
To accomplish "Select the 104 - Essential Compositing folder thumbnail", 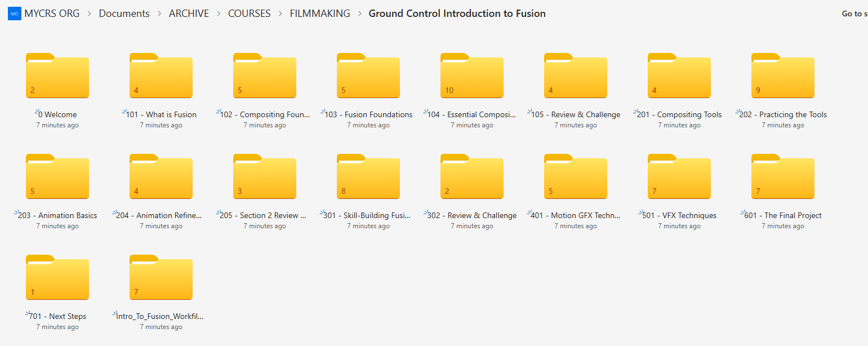I will point(472,76).
